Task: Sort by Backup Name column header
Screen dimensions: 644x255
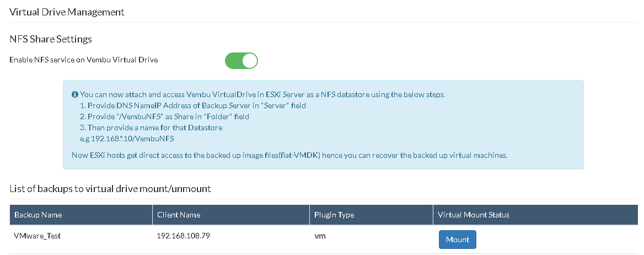Action: pyautogui.click(x=38, y=215)
